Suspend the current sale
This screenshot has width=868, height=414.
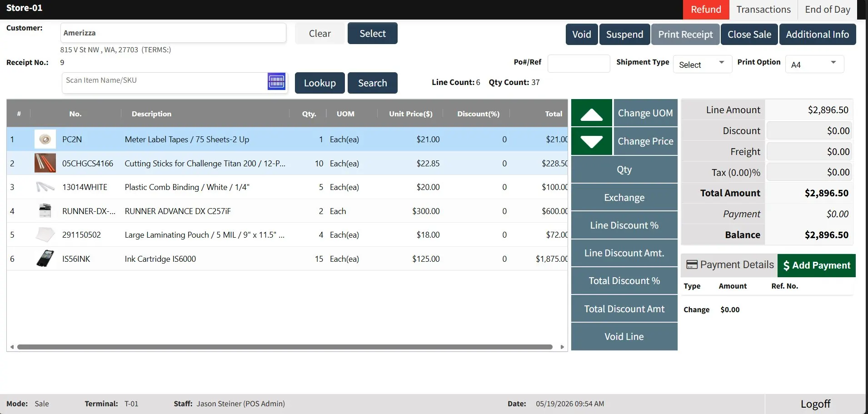point(624,35)
